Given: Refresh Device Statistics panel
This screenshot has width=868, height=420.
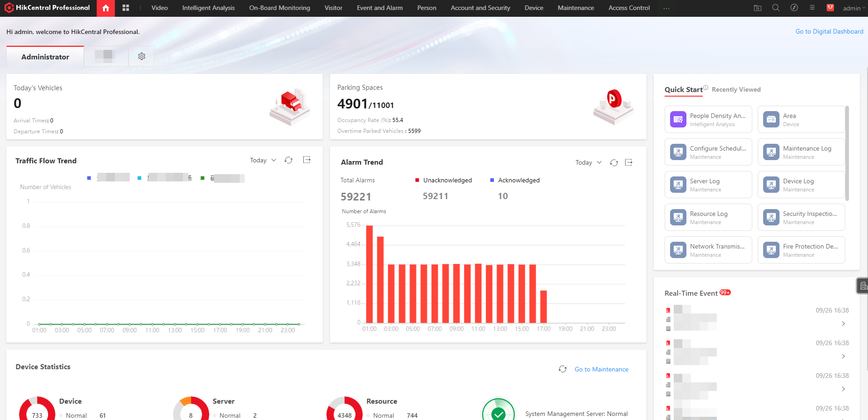Looking at the screenshot, I should (x=562, y=369).
